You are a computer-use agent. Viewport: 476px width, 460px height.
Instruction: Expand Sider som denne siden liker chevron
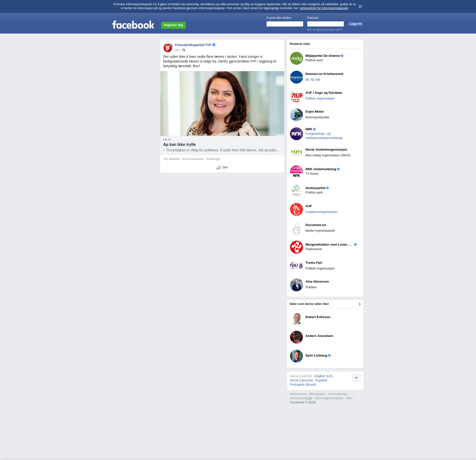pyautogui.click(x=359, y=304)
